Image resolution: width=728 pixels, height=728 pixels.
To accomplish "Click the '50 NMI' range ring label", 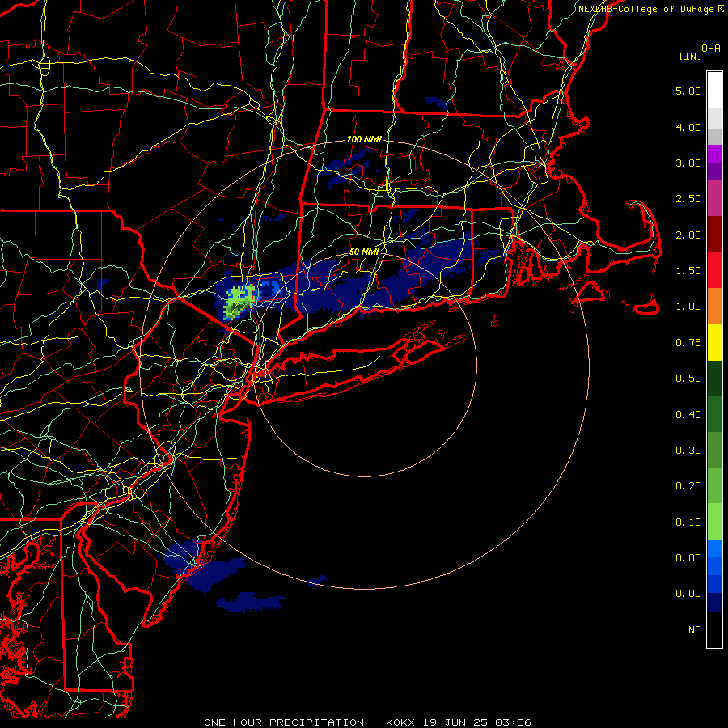I will [x=364, y=252].
